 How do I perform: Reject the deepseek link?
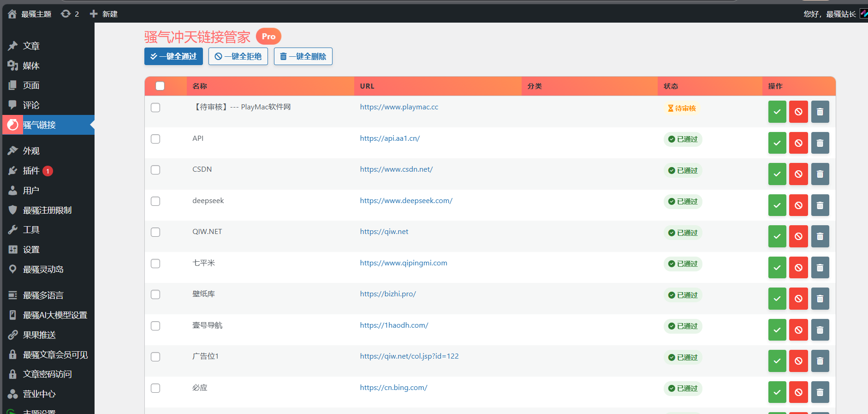[x=798, y=205]
